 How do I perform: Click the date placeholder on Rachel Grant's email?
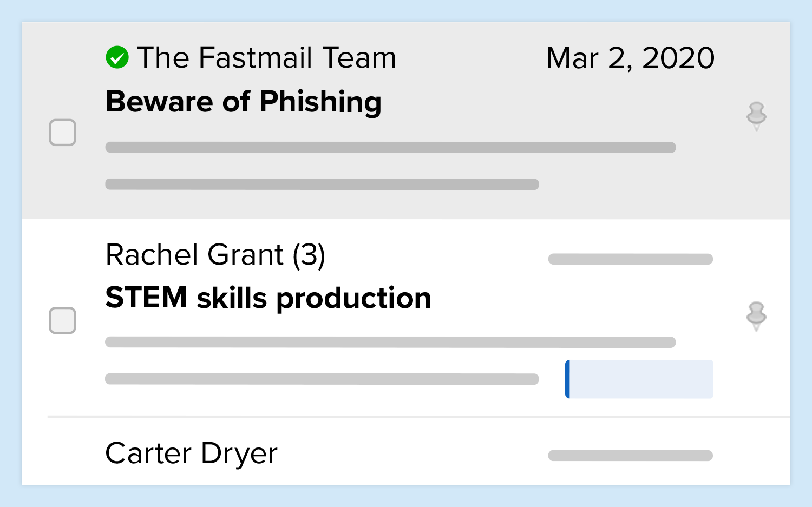pyautogui.click(x=630, y=259)
